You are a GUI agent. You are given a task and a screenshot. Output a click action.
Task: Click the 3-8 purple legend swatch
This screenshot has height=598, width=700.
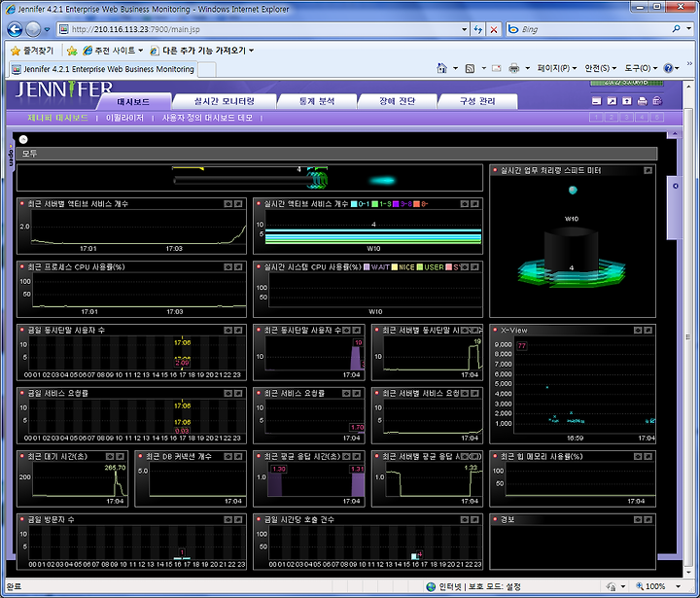point(396,204)
